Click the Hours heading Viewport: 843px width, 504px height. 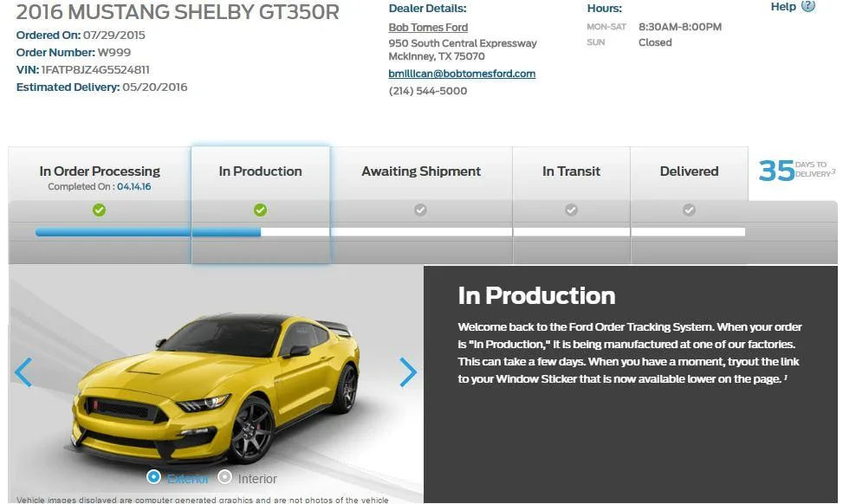click(x=604, y=9)
